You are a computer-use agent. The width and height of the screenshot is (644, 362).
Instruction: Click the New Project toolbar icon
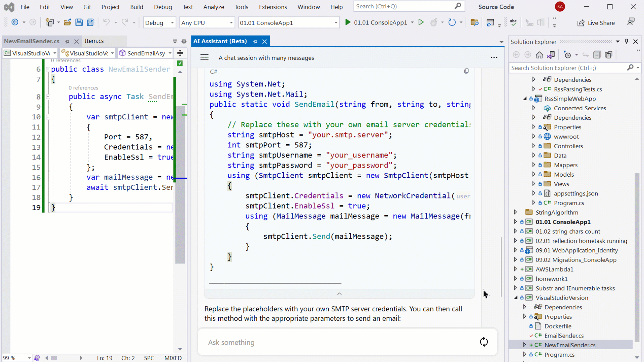tap(50, 22)
